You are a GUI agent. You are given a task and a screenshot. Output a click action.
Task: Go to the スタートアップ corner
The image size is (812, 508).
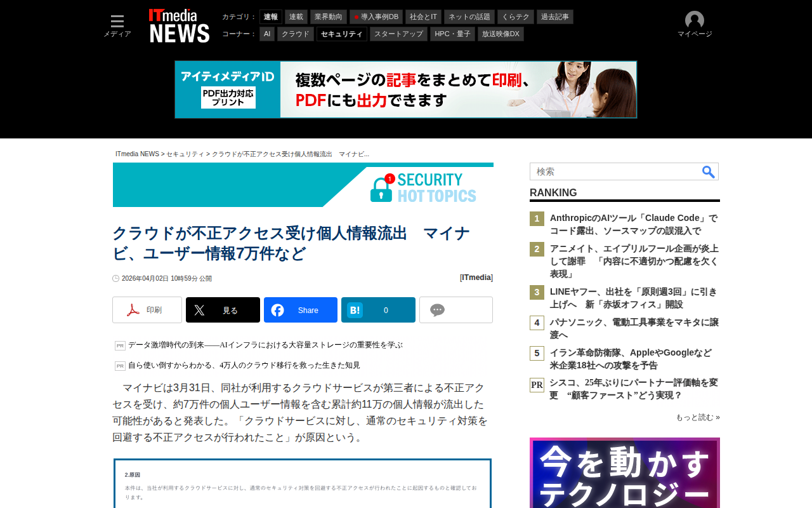398,34
